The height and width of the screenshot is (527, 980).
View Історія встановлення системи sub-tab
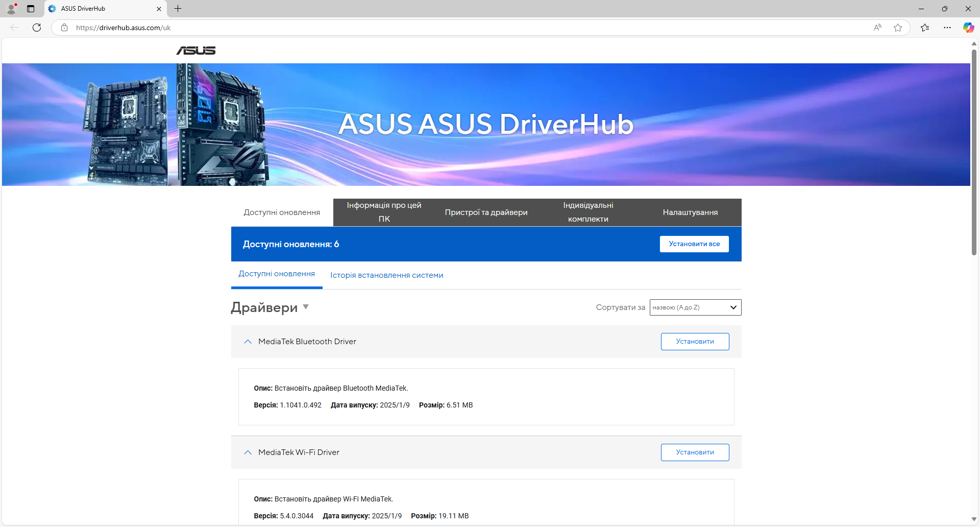(387, 275)
